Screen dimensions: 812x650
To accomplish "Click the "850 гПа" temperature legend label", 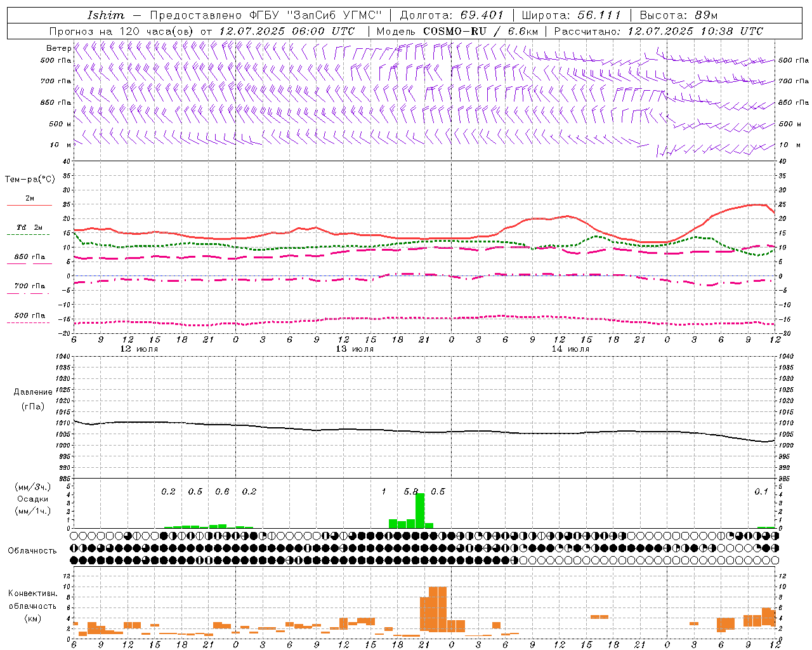I will pyautogui.click(x=30, y=257).
